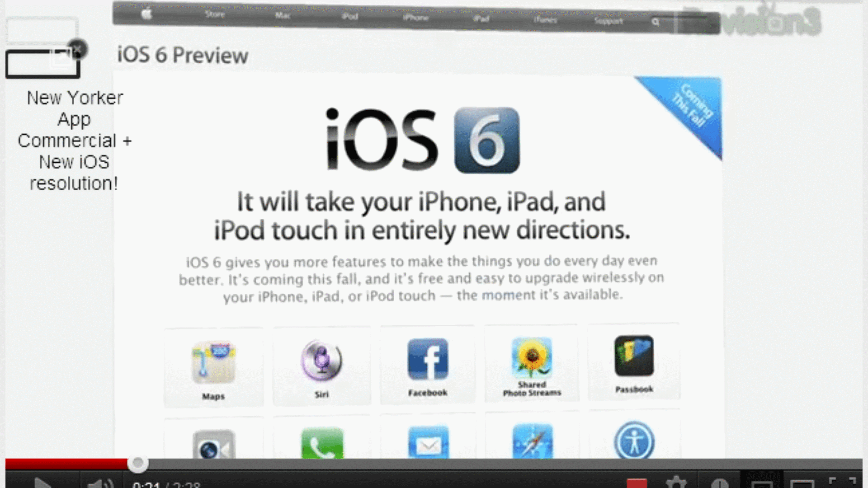Open the Support navigation item

point(609,21)
